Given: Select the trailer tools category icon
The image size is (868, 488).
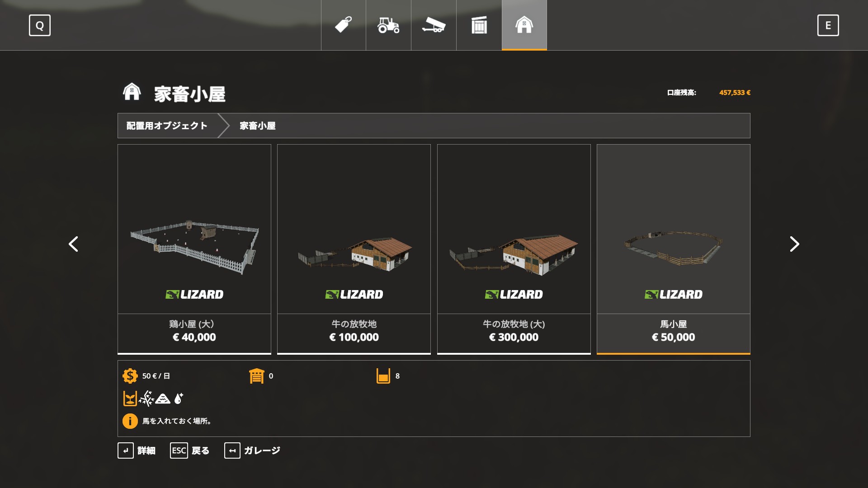Looking at the screenshot, I should 434,25.
